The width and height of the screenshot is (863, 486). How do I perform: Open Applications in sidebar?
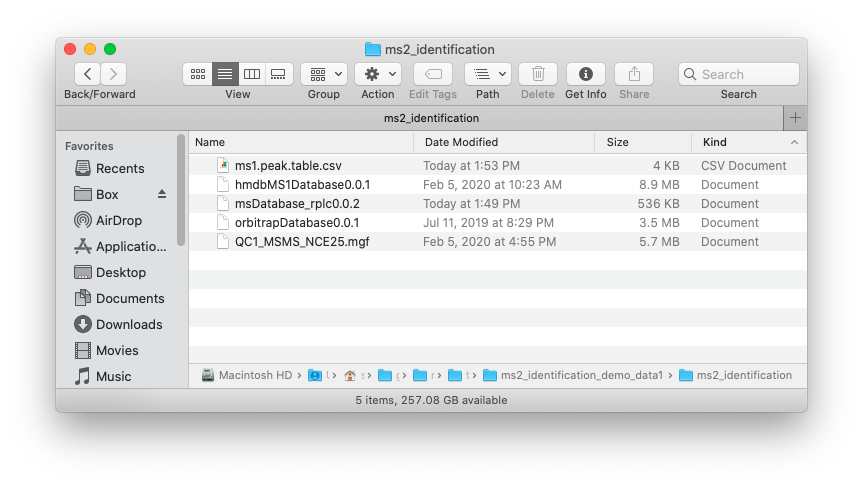[120, 247]
